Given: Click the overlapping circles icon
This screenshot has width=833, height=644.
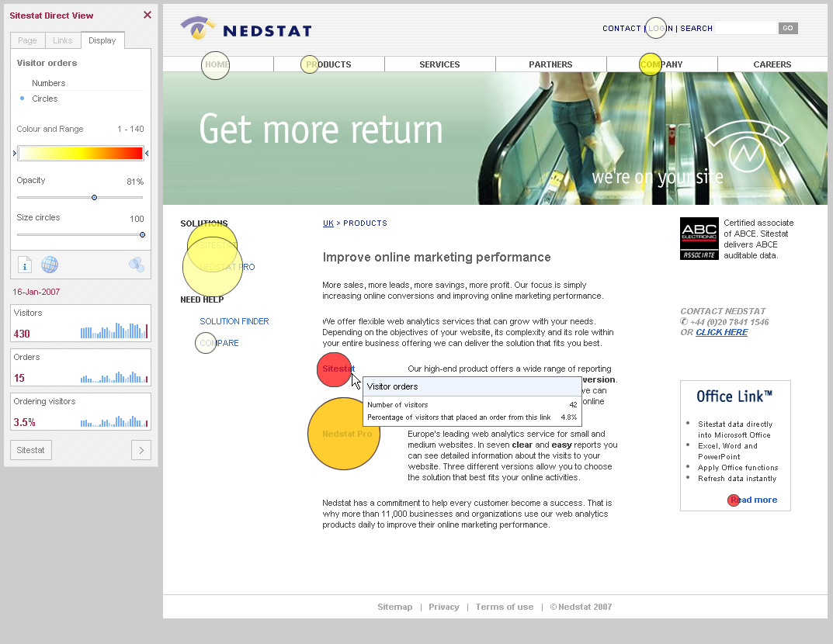Looking at the screenshot, I should [x=137, y=265].
